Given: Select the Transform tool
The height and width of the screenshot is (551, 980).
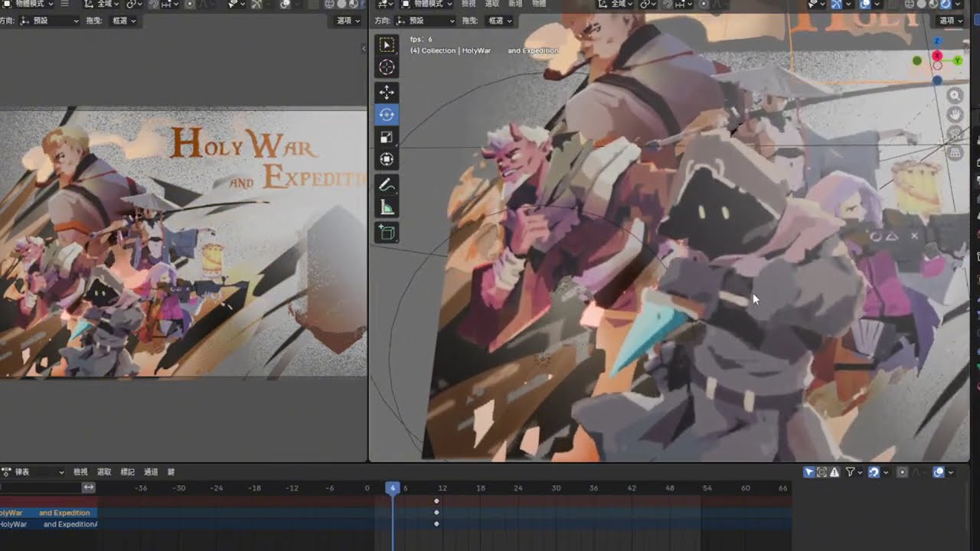Looking at the screenshot, I should coord(387,159).
